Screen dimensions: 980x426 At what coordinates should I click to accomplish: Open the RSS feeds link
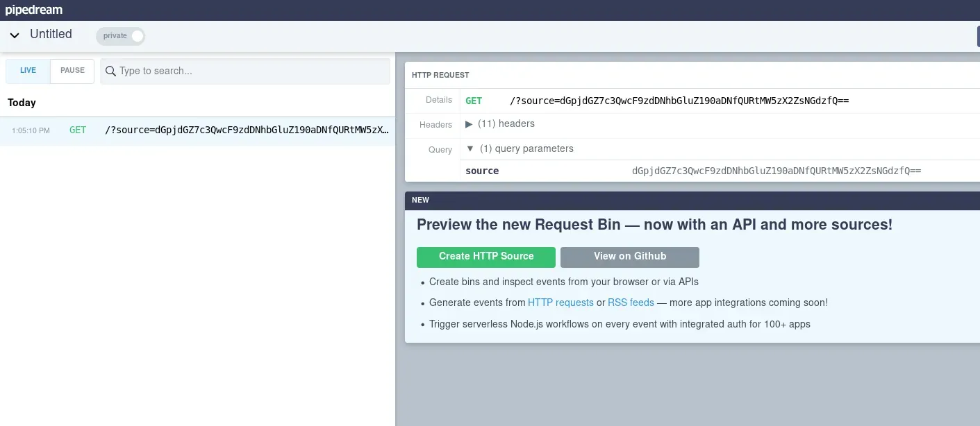(x=631, y=303)
